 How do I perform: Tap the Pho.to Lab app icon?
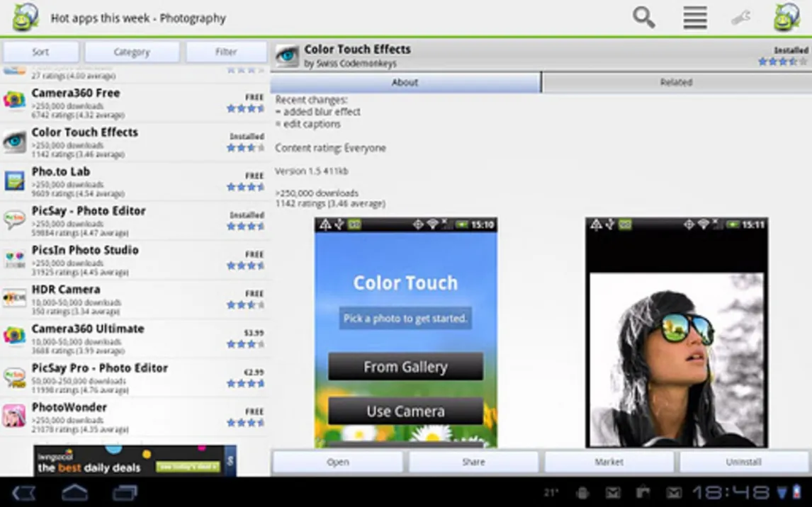click(x=14, y=181)
